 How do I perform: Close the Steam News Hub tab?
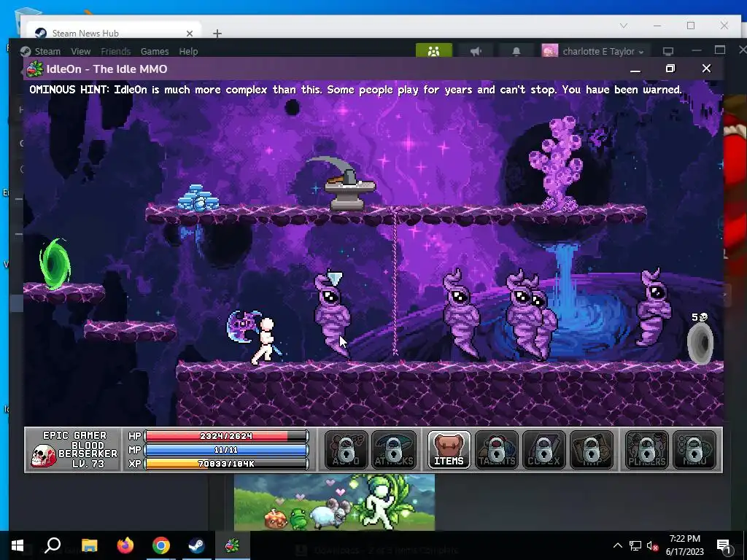(190, 34)
